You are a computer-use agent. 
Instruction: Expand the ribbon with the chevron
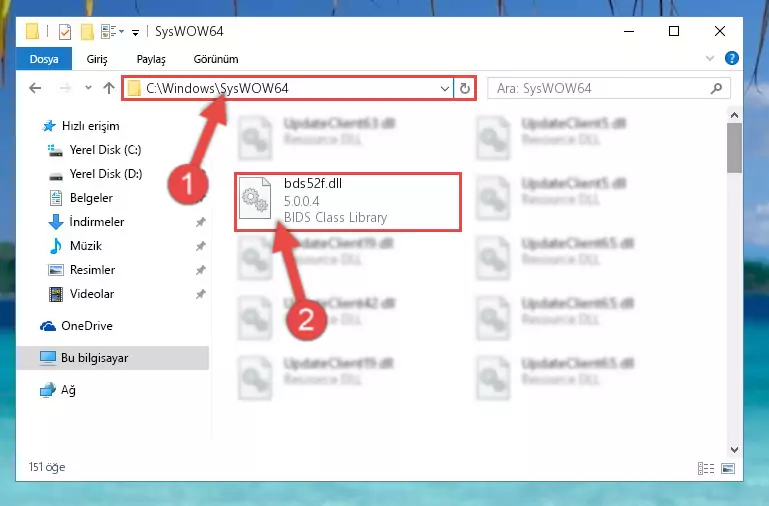pos(710,59)
